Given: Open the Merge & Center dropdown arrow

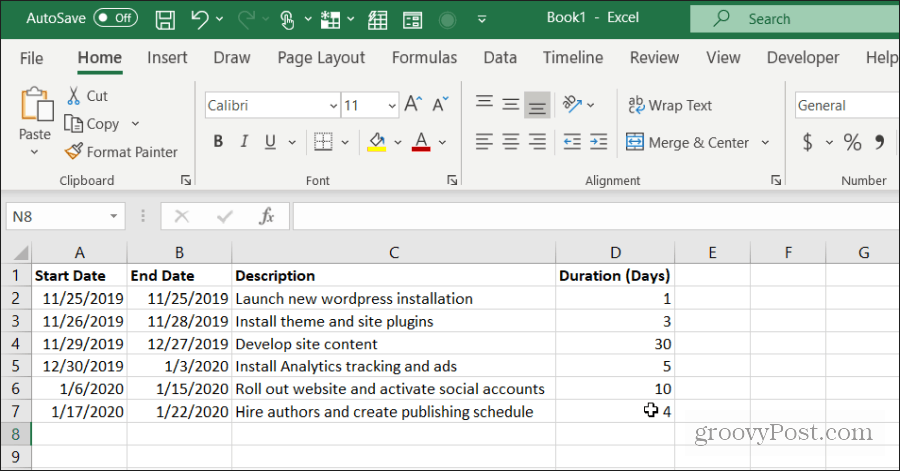Looking at the screenshot, I should [x=765, y=142].
